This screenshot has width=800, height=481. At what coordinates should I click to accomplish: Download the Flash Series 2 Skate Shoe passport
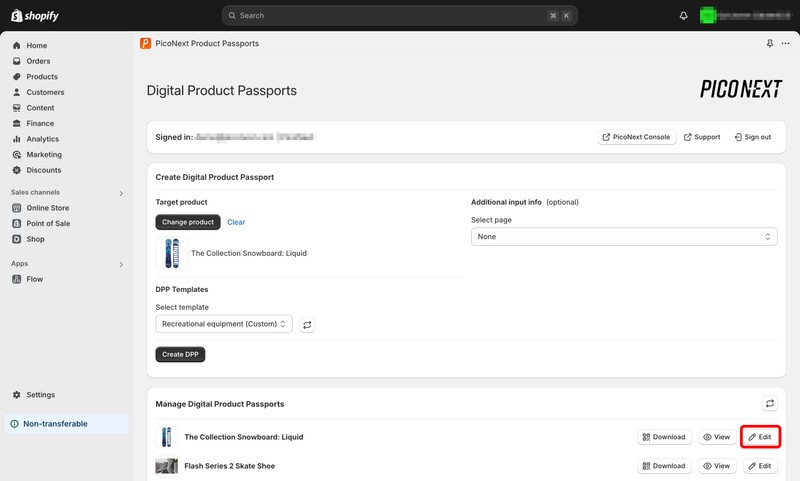tap(664, 466)
